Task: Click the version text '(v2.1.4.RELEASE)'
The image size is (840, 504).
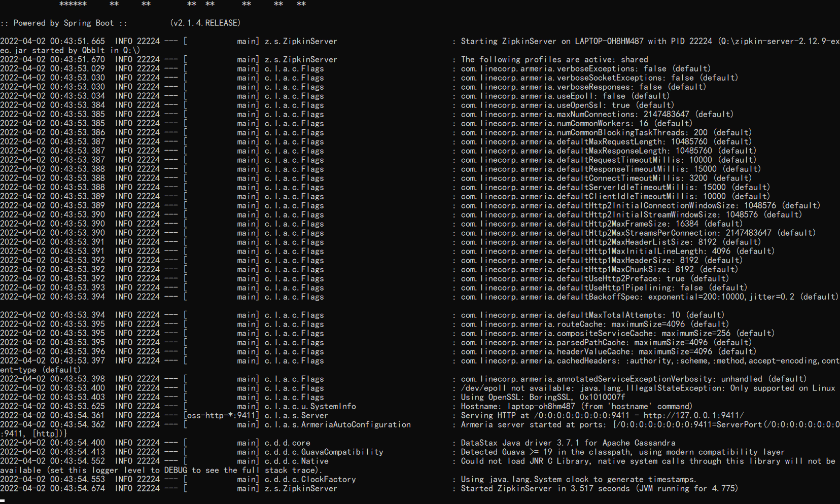Action: pyautogui.click(x=205, y=23)
